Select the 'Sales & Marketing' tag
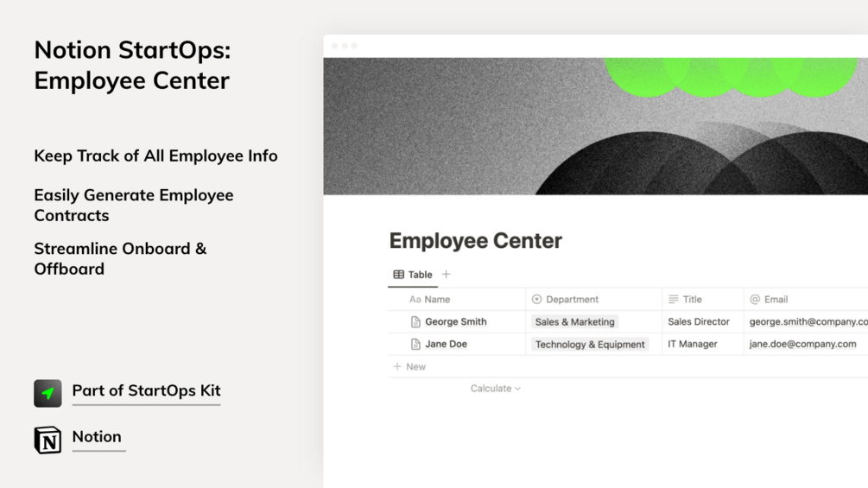This screenshot has height=488, width=868. [x=574, y=322]
